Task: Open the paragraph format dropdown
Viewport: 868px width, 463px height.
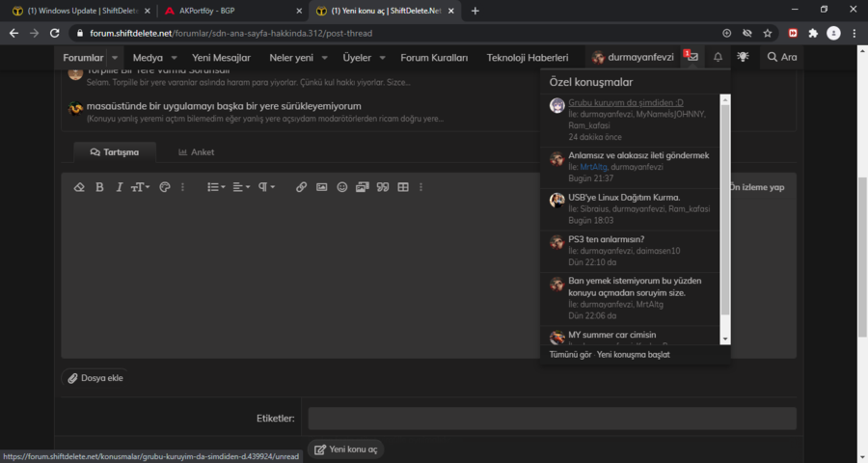Action: point(266,187)
